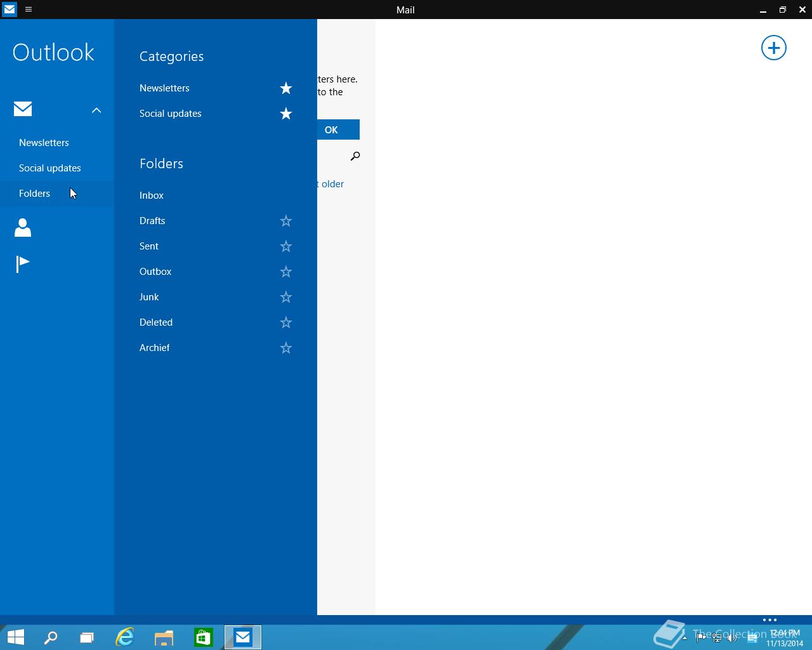The image size is (812, 650).
Task: Open the Drafts folder
Action: (152, 221)
